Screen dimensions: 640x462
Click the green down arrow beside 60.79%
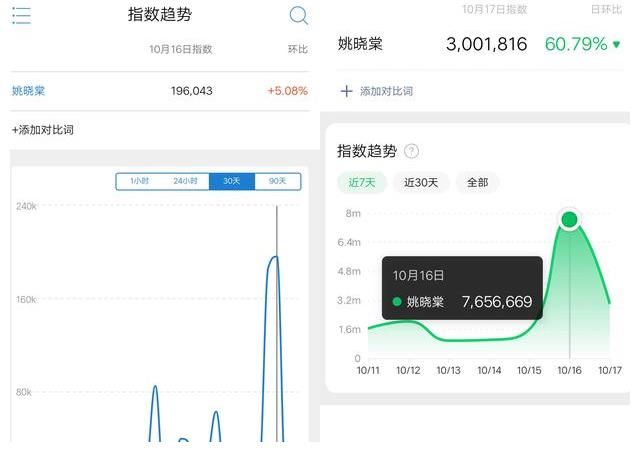point(617,44)
